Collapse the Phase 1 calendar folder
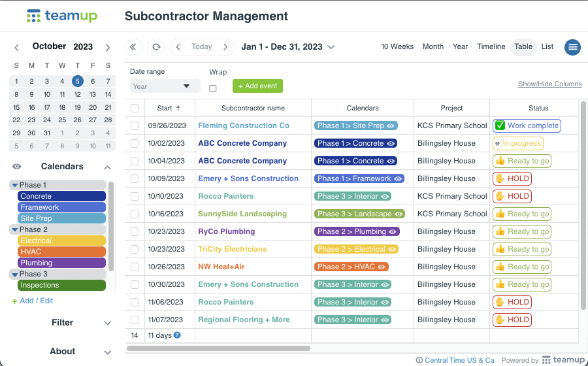This screenshot has height=366, width=588. point(15,185)
